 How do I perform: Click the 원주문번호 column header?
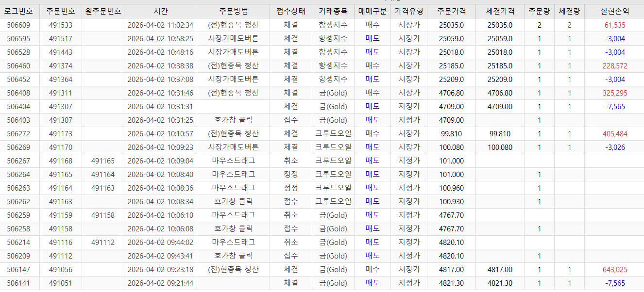click(103, 11)
